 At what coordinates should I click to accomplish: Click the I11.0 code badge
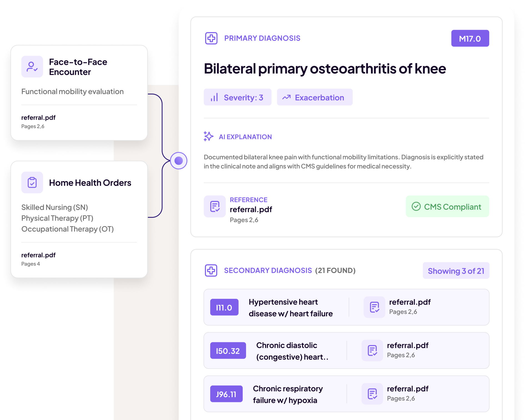click(x=224, y=307)
